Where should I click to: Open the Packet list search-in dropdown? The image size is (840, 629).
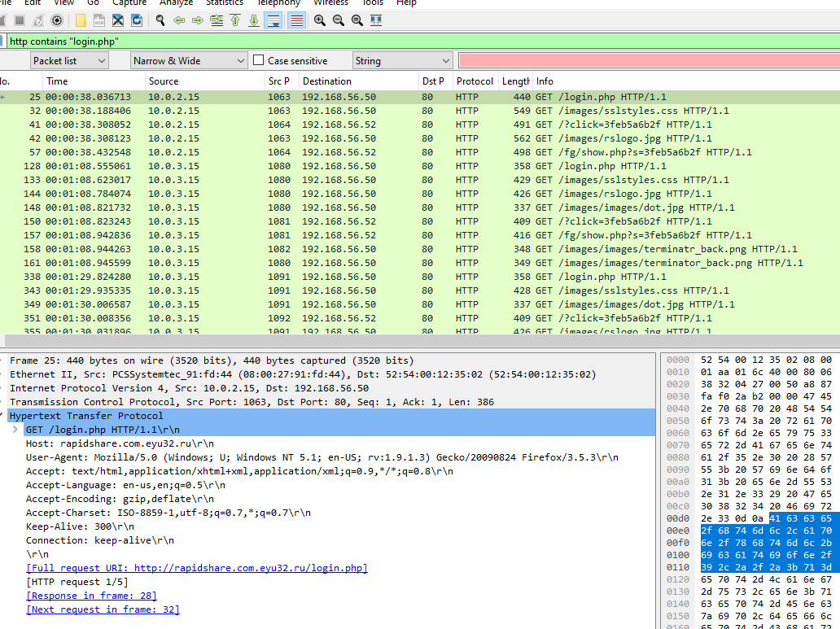(70, 60)
